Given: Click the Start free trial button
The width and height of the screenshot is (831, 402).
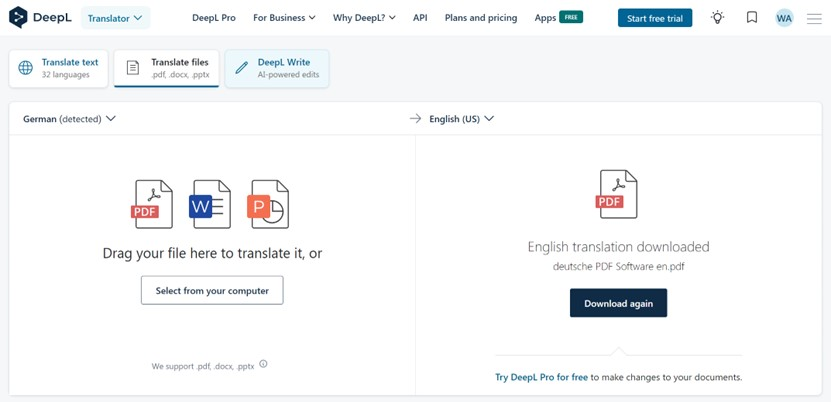Looking at the screenshot, I should coord(655,18).
